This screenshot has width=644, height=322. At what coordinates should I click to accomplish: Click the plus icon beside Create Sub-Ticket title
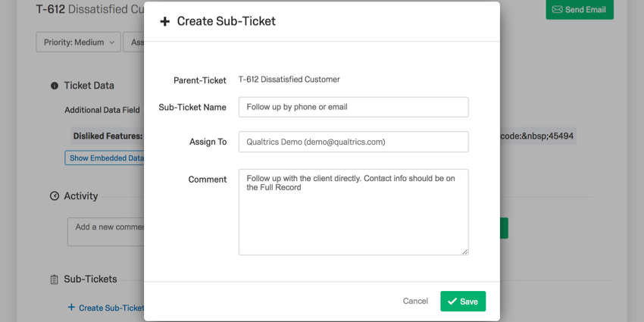[x=164, y=22]
